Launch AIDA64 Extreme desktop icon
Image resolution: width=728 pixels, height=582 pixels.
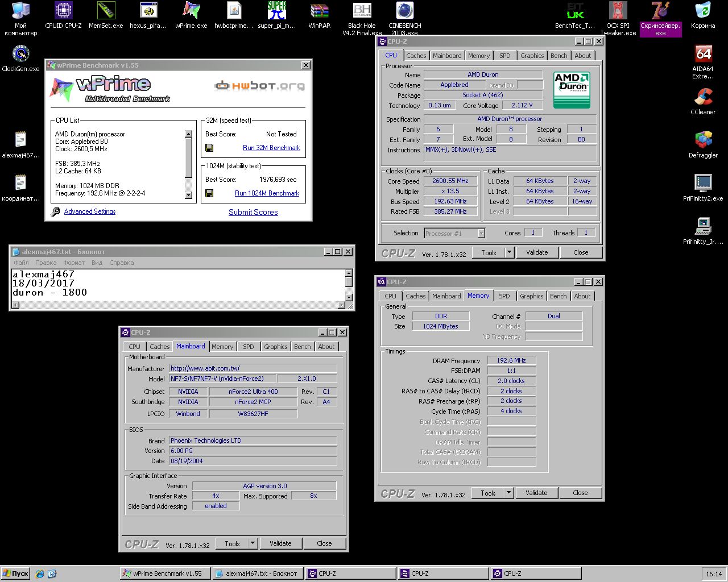coord(703,62)
